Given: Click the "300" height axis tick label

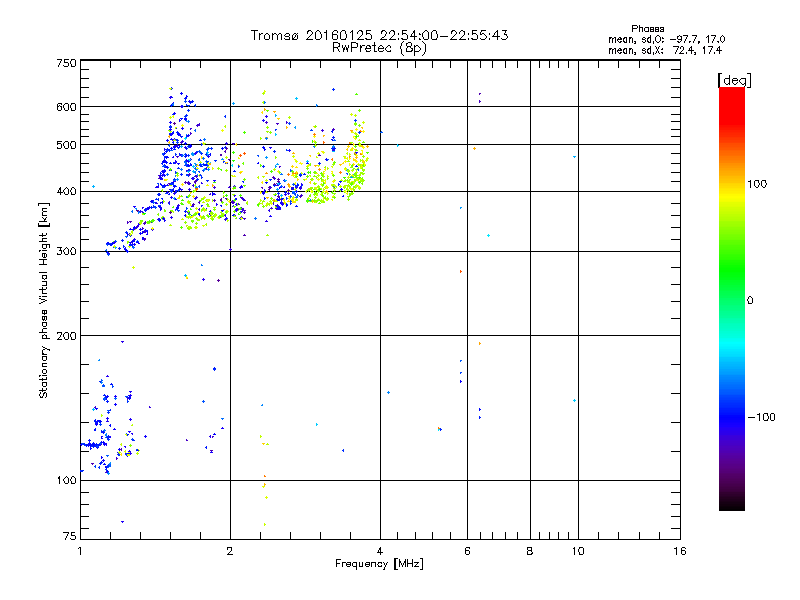Looking at the screenshot, I should pyautogui.click(x=66, y=251).
